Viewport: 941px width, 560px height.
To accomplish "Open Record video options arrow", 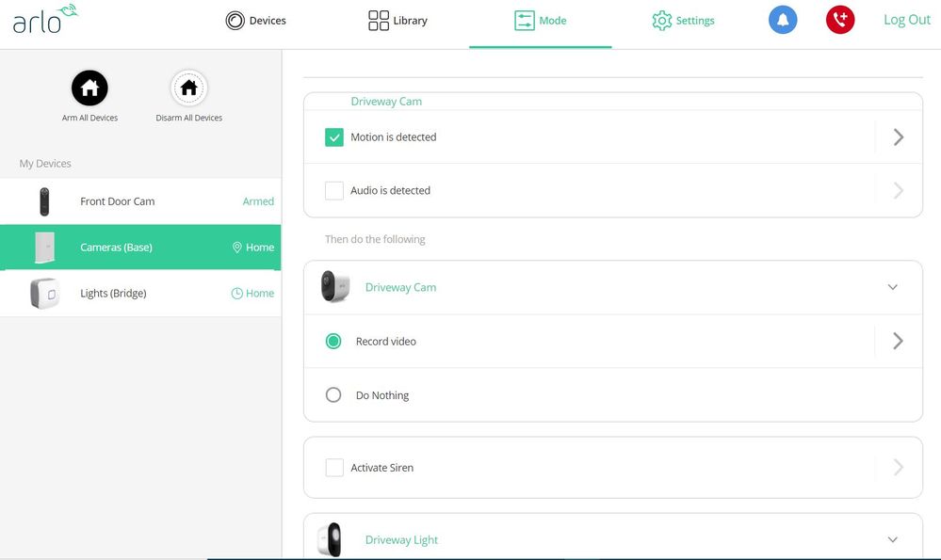I will click(899, 341).
